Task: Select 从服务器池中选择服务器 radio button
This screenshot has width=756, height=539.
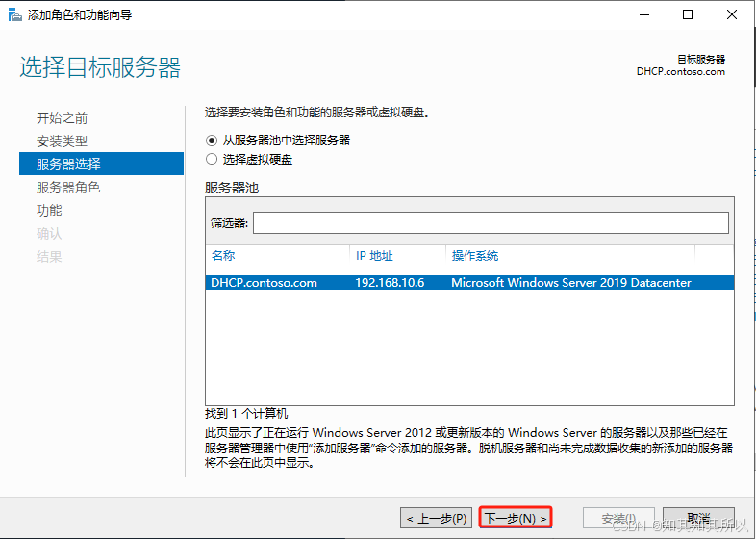Action: click(x=212, y=141)
